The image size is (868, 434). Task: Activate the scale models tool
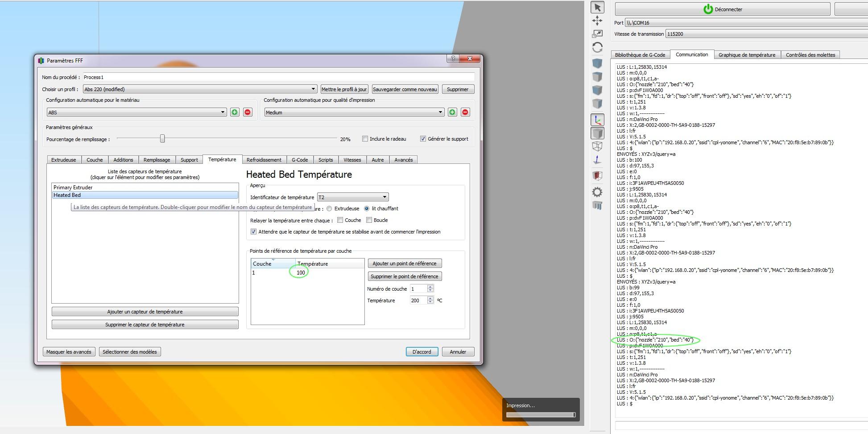click(x=597, y=34)
